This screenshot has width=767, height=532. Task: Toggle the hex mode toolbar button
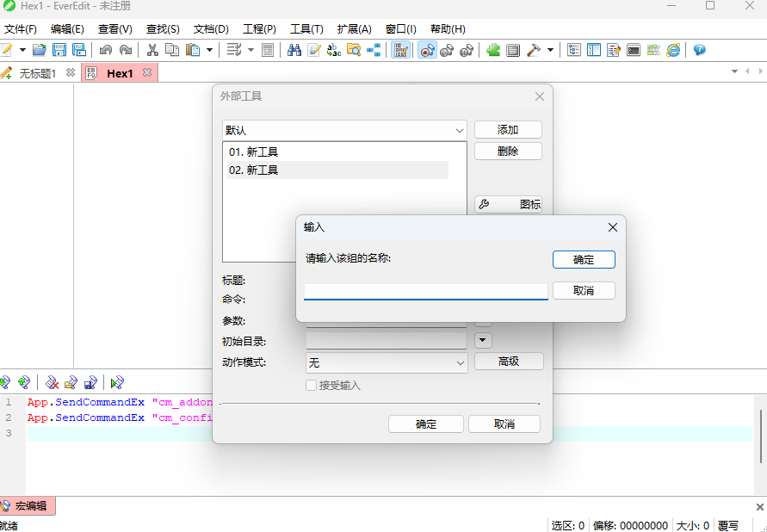click(x=400, y=50)
